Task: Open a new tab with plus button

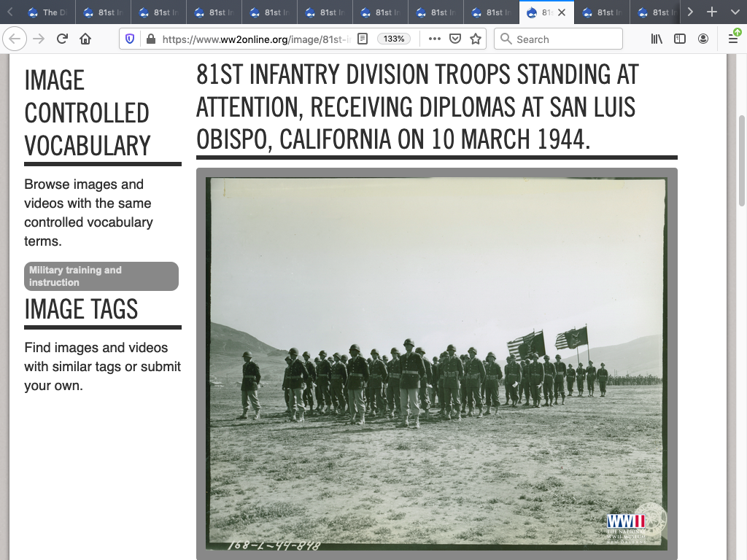Action: coord(712,12)
